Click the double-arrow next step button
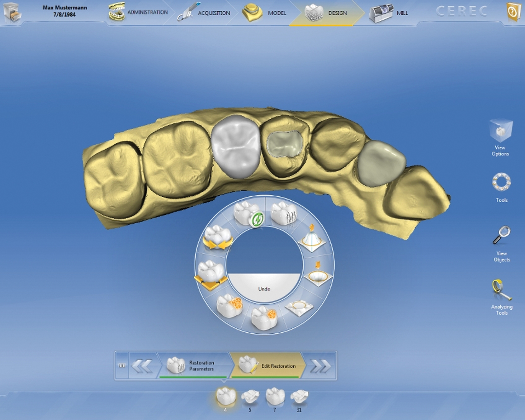 point(321,366)
